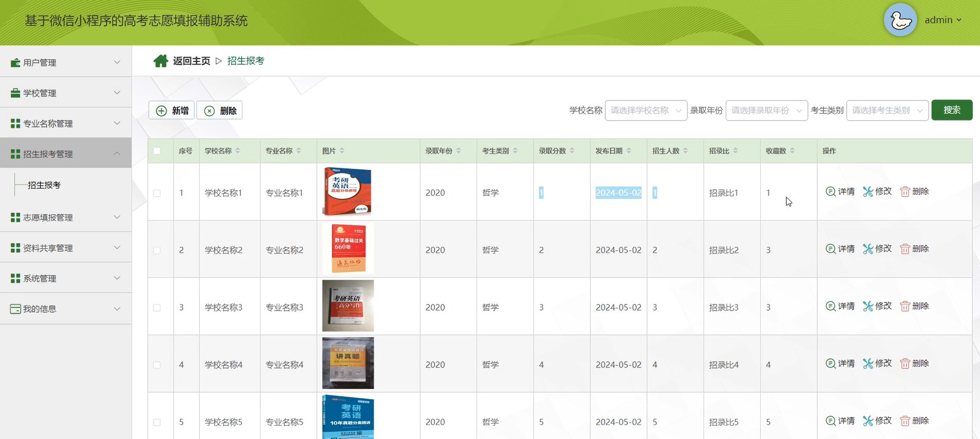Click the 用户管理 sidebar icon
The width and height of the screenshot is (980, 439).
15,62
